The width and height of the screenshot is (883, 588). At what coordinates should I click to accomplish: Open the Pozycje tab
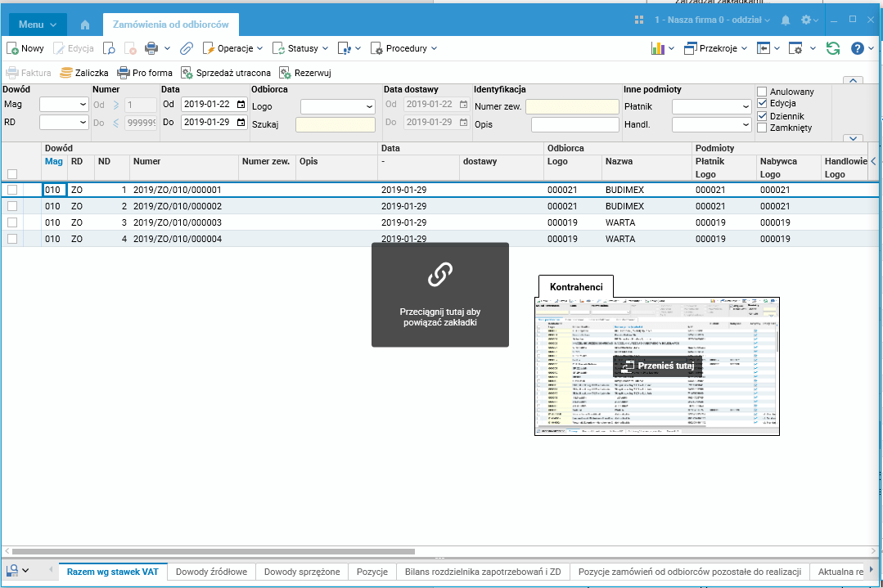tap(372, 572)
